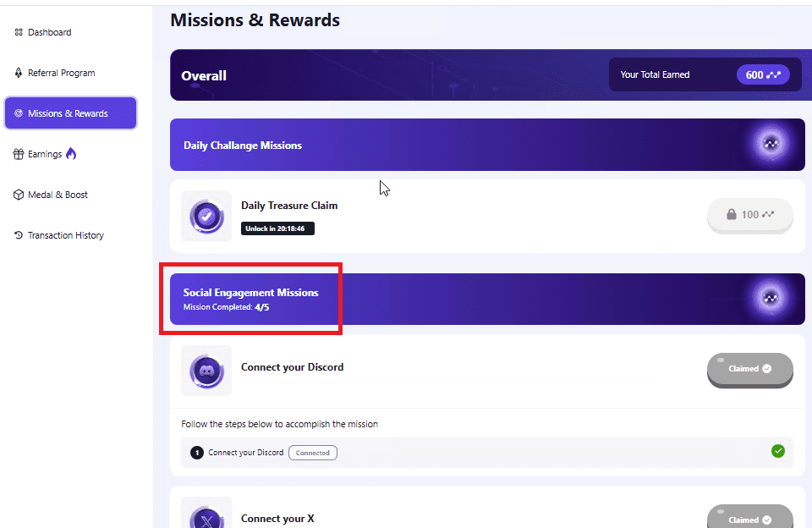This screenshot has height=528, width=812.
Task: Click the Unlock in countdown timer badge
Action: (x=277, y=228)
